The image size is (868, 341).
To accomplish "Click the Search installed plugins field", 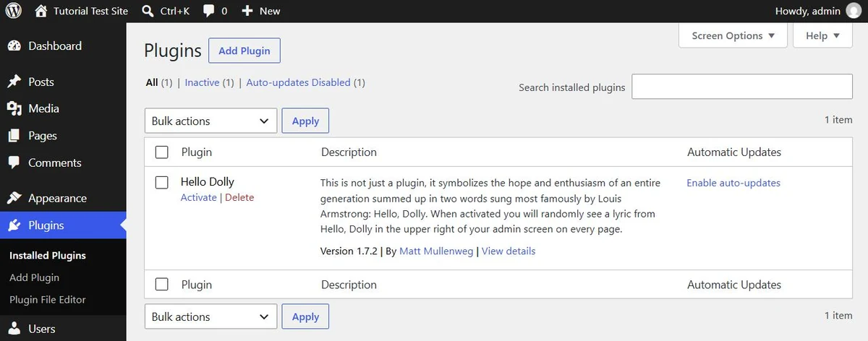I will (x=742, y=87).
